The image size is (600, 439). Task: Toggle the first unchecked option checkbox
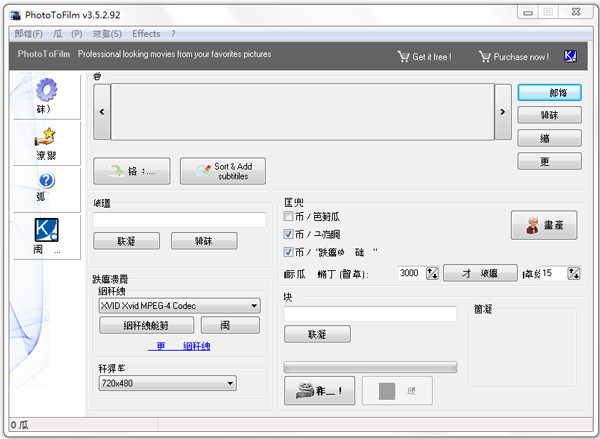[x=288, y=216]
